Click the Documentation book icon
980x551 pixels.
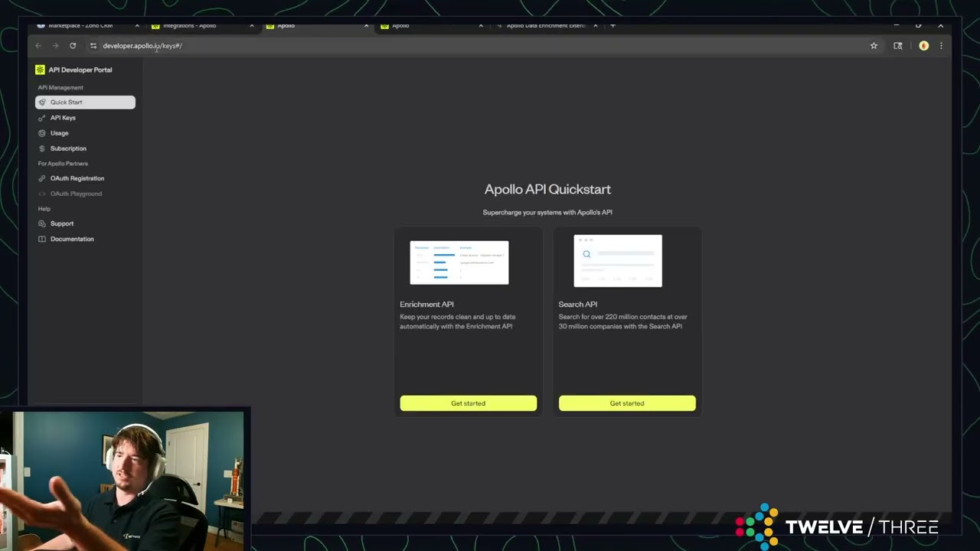[x=42, y=239]
